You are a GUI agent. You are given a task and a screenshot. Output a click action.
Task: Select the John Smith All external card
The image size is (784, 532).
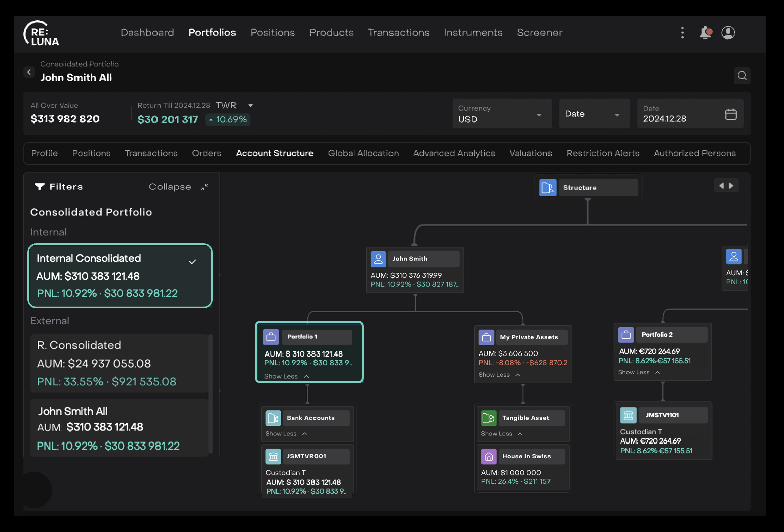tap(119, 428)
